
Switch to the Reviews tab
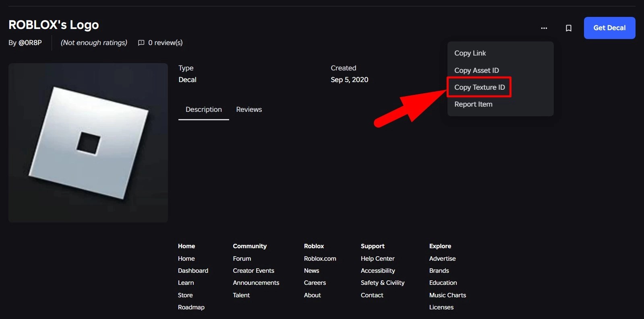pos(249,109)
